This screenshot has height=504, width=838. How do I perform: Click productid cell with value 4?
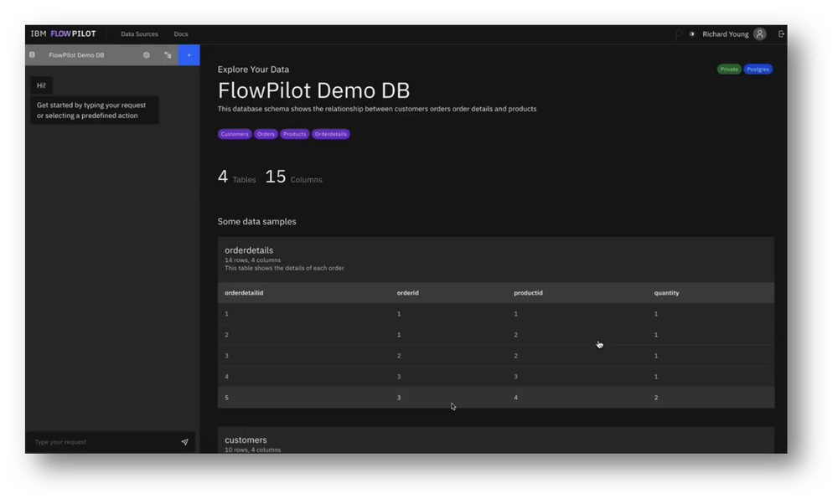515,398
